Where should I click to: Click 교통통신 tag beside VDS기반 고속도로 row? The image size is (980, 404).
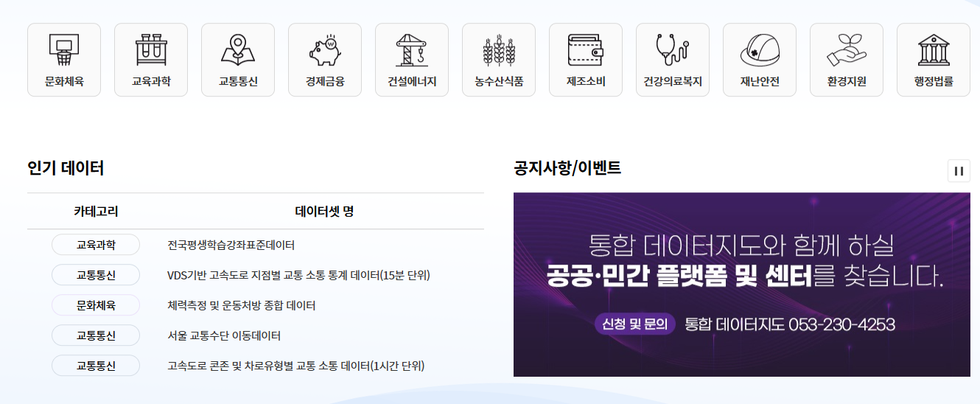[96, 275]
